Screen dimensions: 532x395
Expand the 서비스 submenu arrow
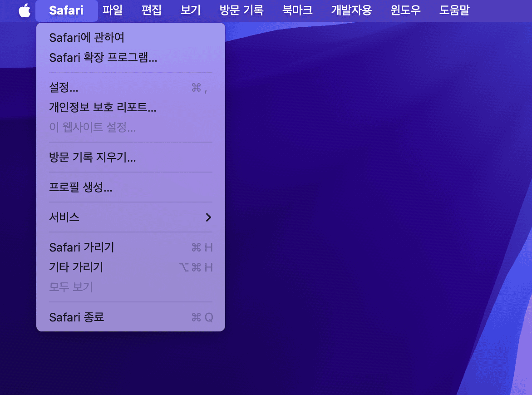(x=208, y=217)
